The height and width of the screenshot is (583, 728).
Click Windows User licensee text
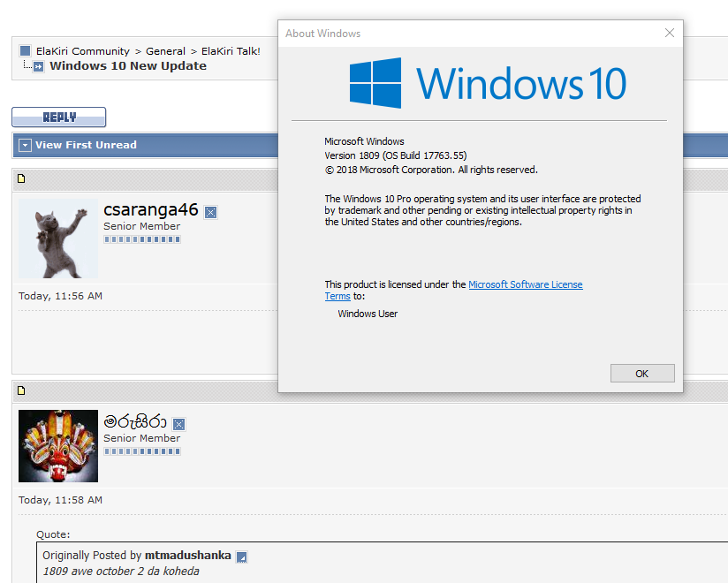[x=368, y=314]
